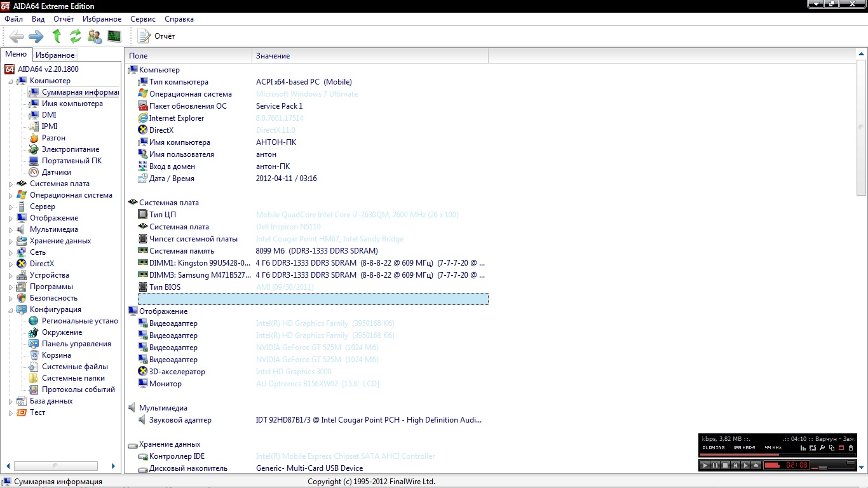Collapse the Конфигурация tree node
The image size is (868, 488).
pyautogui.click(x=11, y=310)
